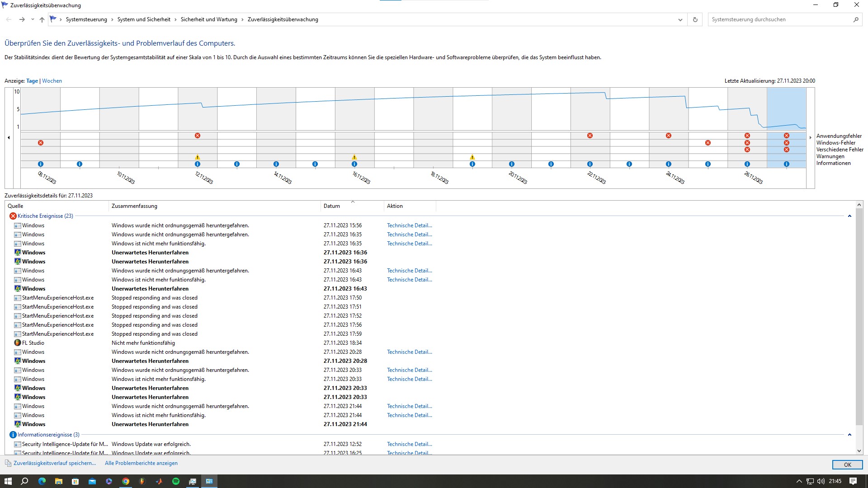Click the warning triangle icon on 16.11.2023
The height and width of the screenshot is (488, 868).
point(354,157)
